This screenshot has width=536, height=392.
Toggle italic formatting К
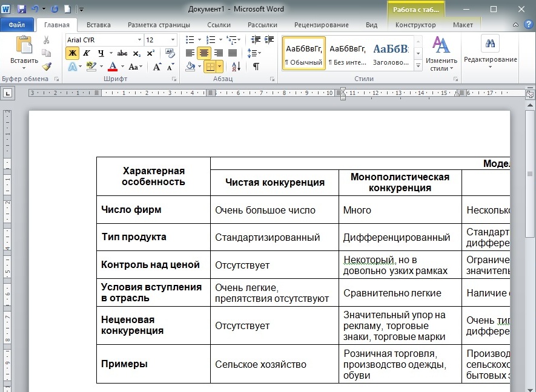[x=86, y=53]
